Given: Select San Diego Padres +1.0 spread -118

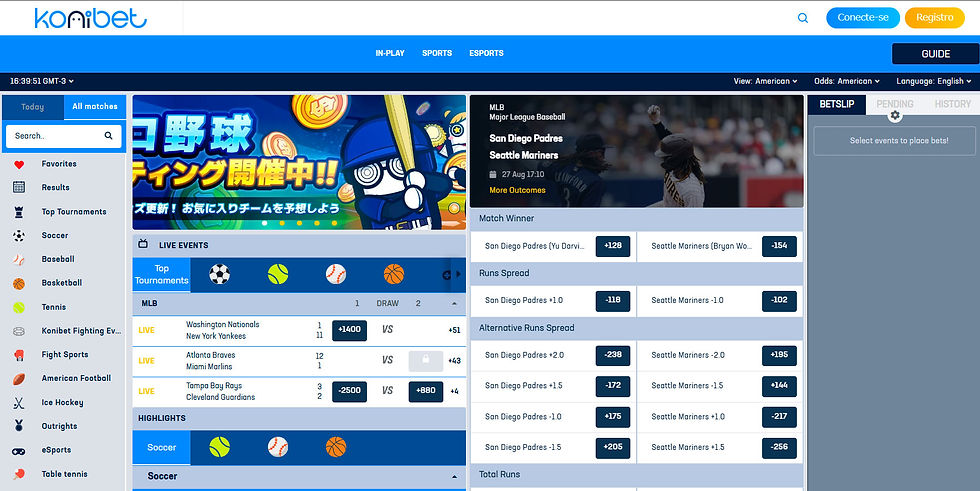Looking at the screenshot, I should click(612, 300).
